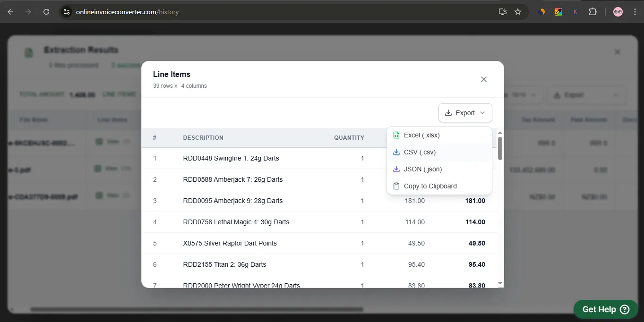
Task: Go back in browser history
Action: pyautogui.click(x=10, y=12)
